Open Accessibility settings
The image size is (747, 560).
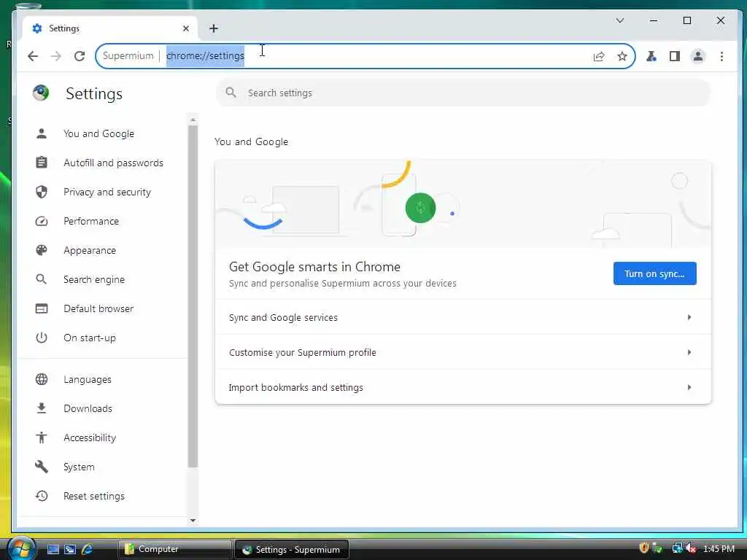click(90, 437)
